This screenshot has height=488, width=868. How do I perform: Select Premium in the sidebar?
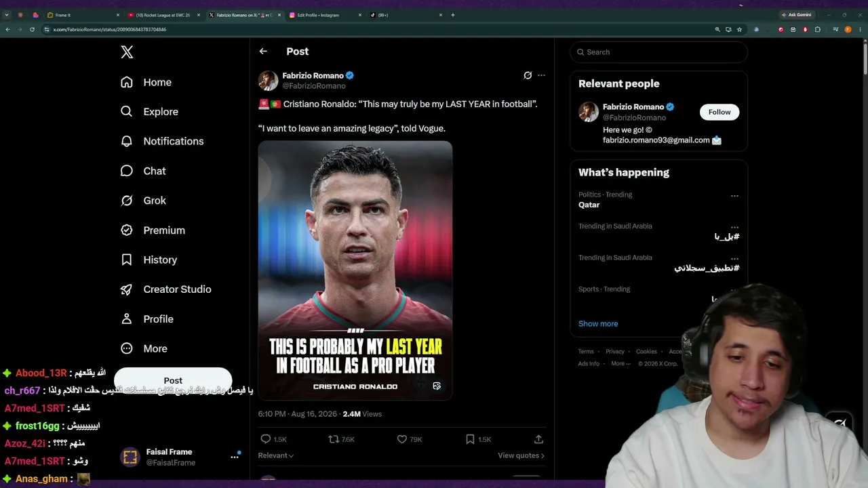tap(152, 230)
